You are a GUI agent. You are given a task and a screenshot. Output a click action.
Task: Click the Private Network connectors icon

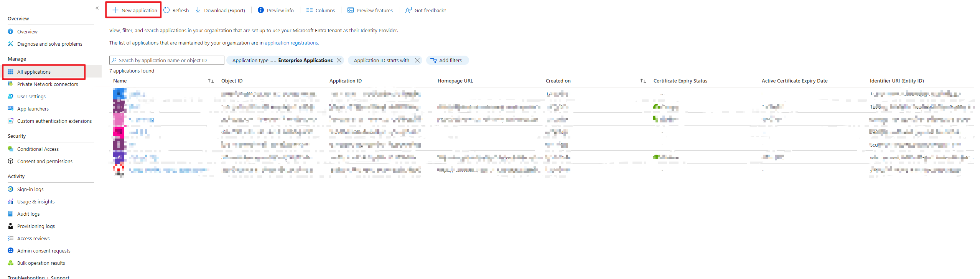click(11, 84)
